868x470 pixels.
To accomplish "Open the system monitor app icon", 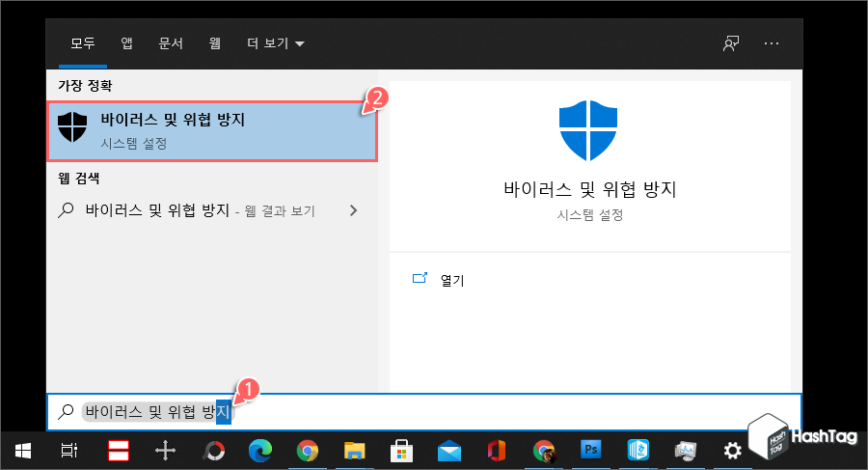I will 686,451.
